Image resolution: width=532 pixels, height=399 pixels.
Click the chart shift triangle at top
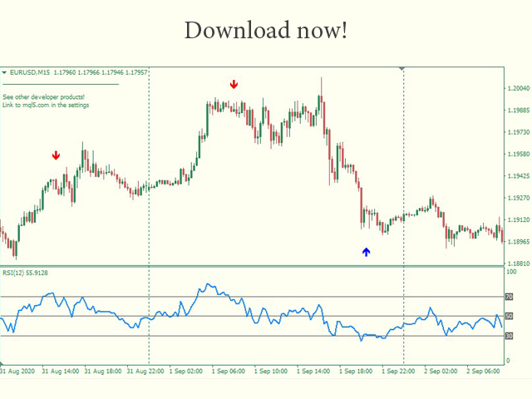pyautogui.click(x=403, y=69)
